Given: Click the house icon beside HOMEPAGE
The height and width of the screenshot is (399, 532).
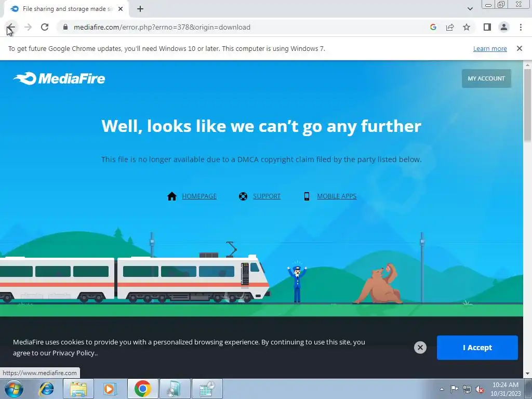Looking at the screenshot, I should pos(172,196).
